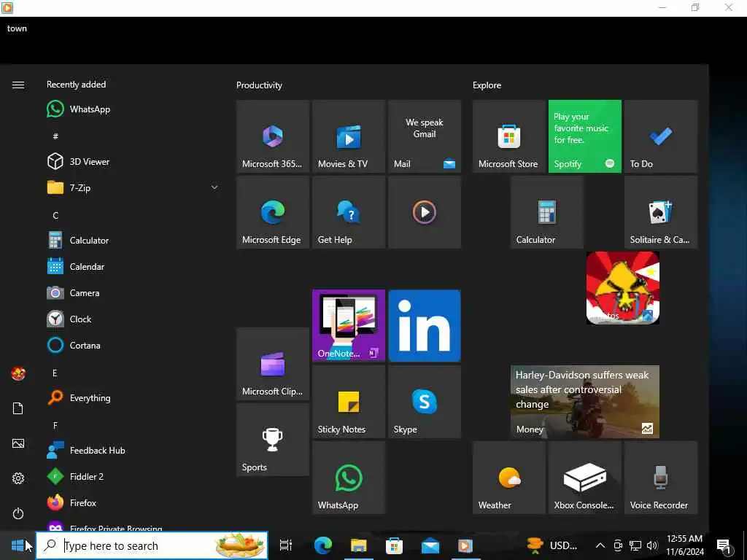The image size is (747, 560).
Task: Click the Power button in Start sidebar
Action: [18, 513]
